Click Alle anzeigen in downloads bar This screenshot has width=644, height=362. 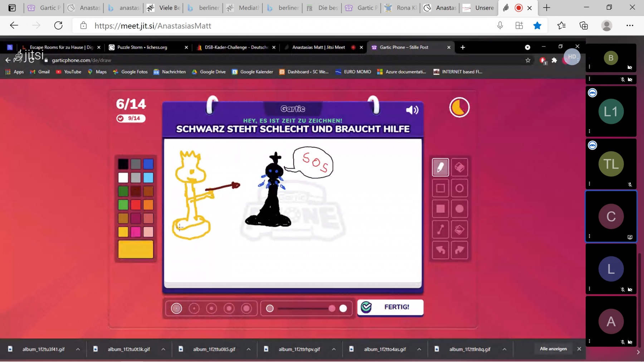[553, 349]
